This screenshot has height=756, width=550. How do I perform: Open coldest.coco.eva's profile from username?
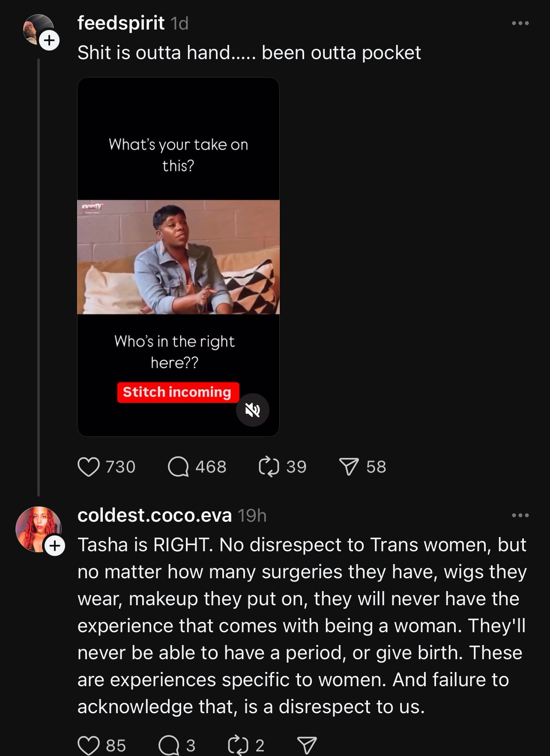155,515
